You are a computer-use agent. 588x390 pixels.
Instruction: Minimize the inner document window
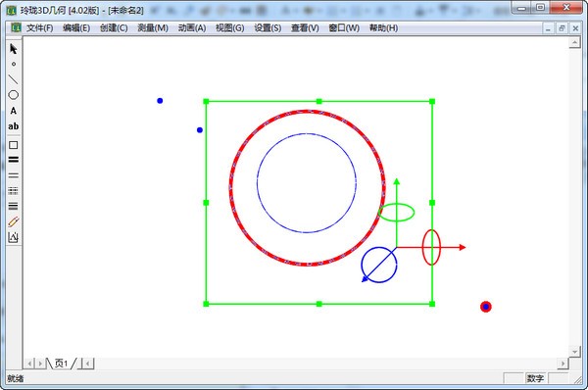pos(548,28)
